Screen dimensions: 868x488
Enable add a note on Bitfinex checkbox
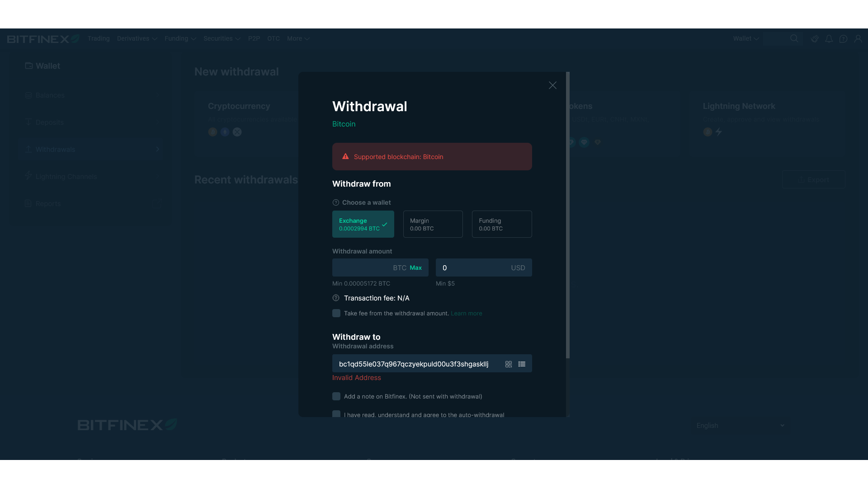[335, 396]
